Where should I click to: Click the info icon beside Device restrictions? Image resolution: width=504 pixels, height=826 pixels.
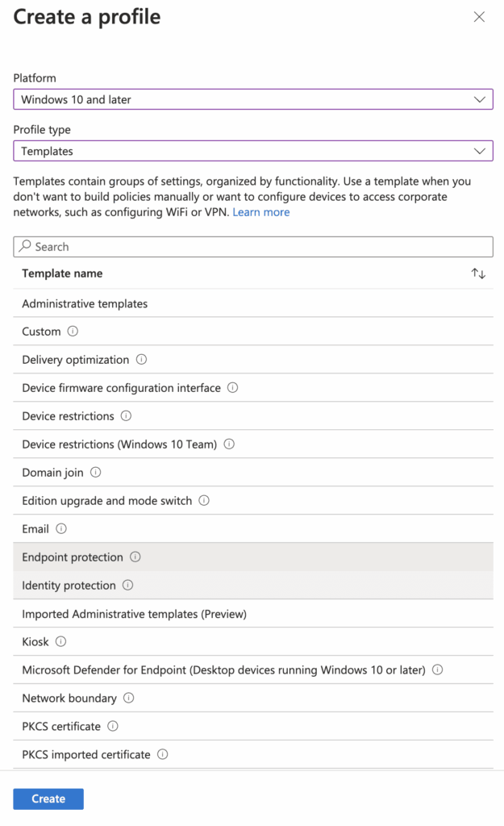(127, 416)
